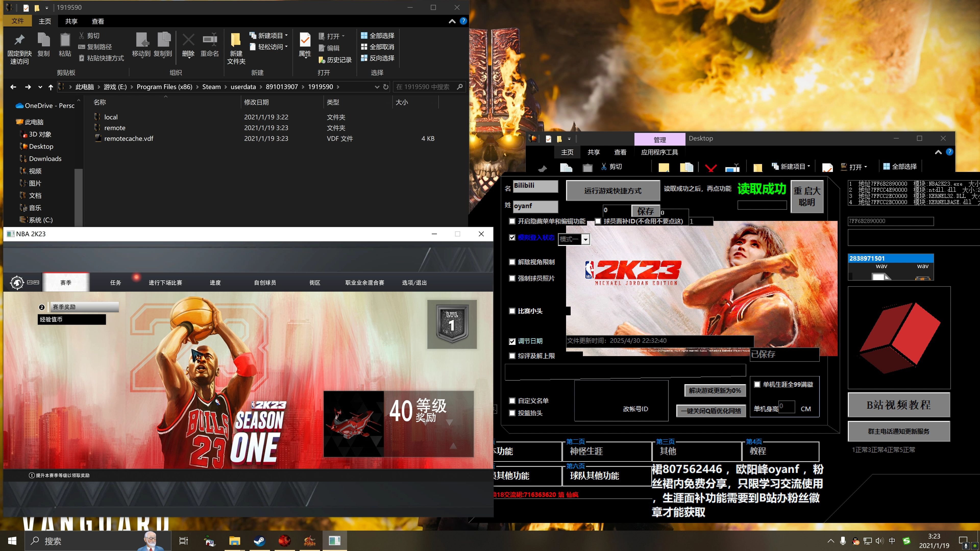Click B站视频教程 button
Screen dimensions: 980x551
click(x=899, y=405)
